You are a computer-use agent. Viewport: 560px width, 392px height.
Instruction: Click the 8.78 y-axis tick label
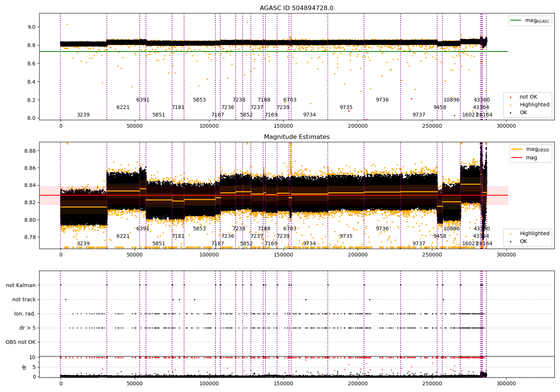(30, 237)
